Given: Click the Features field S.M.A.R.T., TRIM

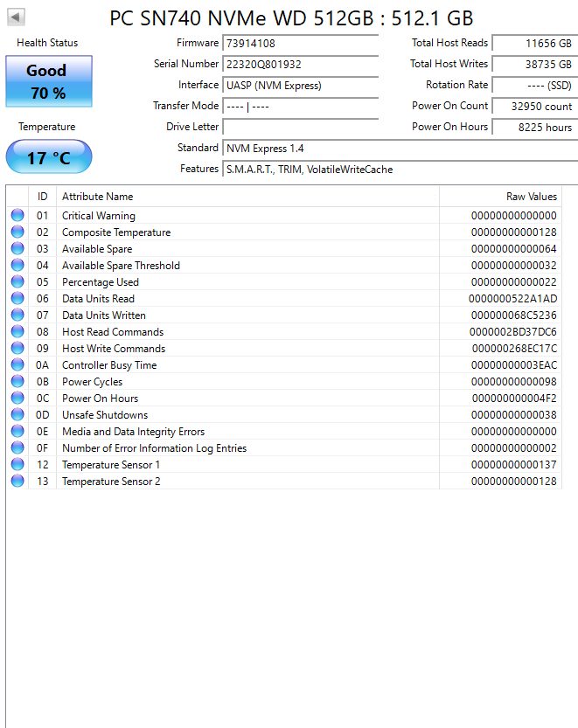Looking at the screenshot, I should coord(400,170).
